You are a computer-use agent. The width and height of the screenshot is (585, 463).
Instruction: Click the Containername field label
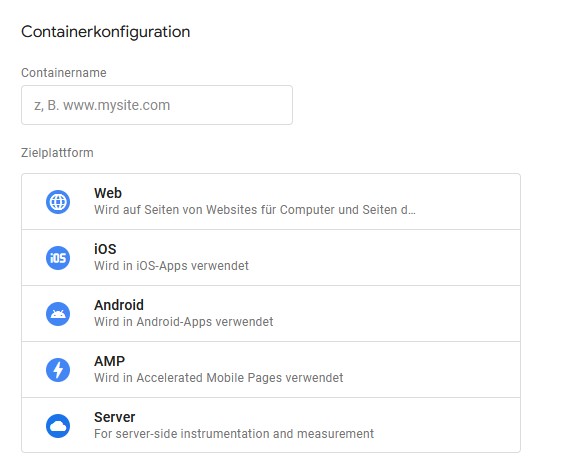coord(64,72)
